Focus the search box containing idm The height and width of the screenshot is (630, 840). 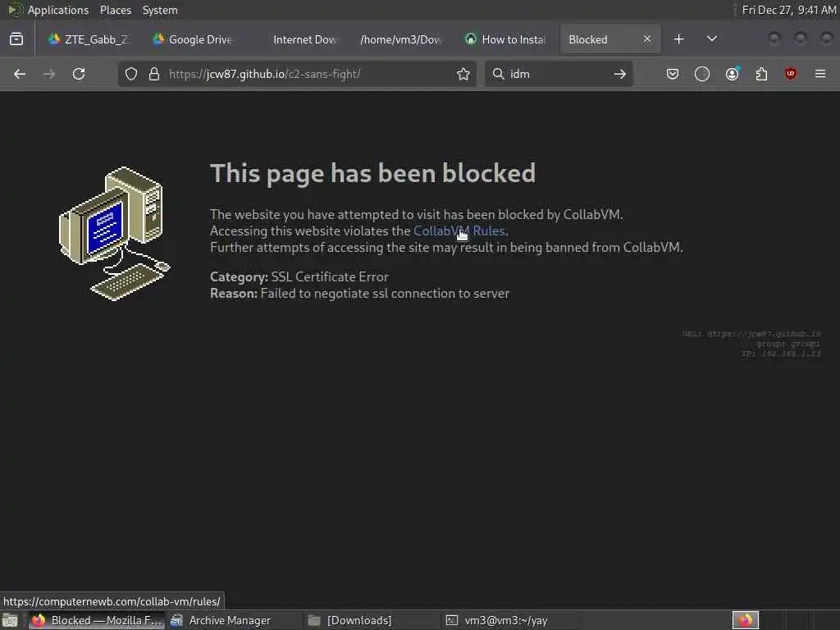557,74
